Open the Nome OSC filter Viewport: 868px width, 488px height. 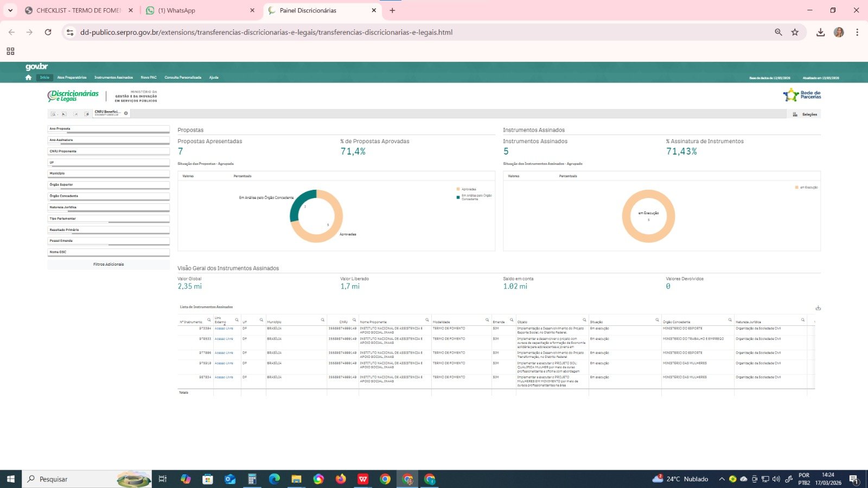(x=108, y=252)
